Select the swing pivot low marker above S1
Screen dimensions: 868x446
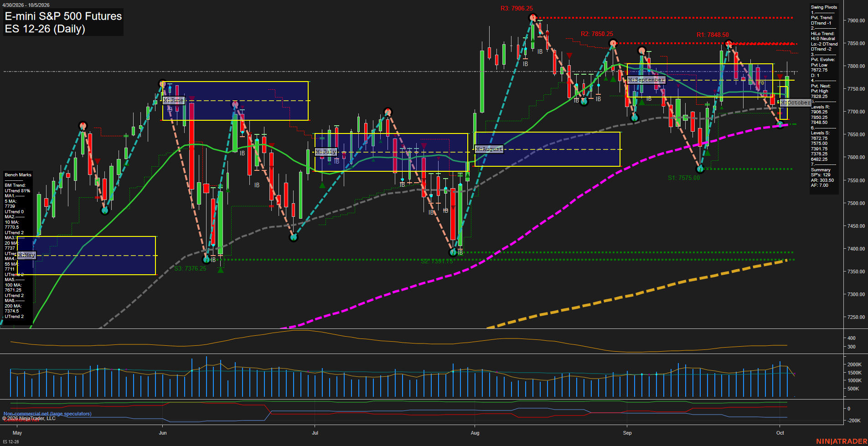(701, 169)
